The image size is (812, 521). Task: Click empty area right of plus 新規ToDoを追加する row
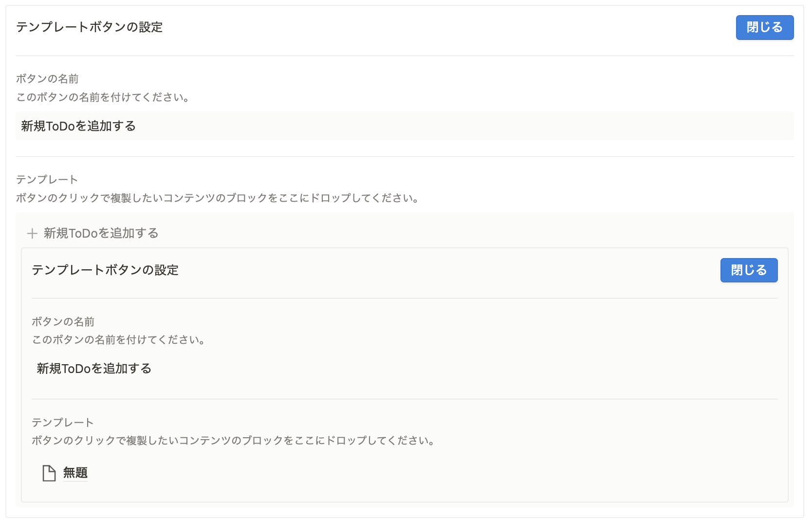(438, 233)
